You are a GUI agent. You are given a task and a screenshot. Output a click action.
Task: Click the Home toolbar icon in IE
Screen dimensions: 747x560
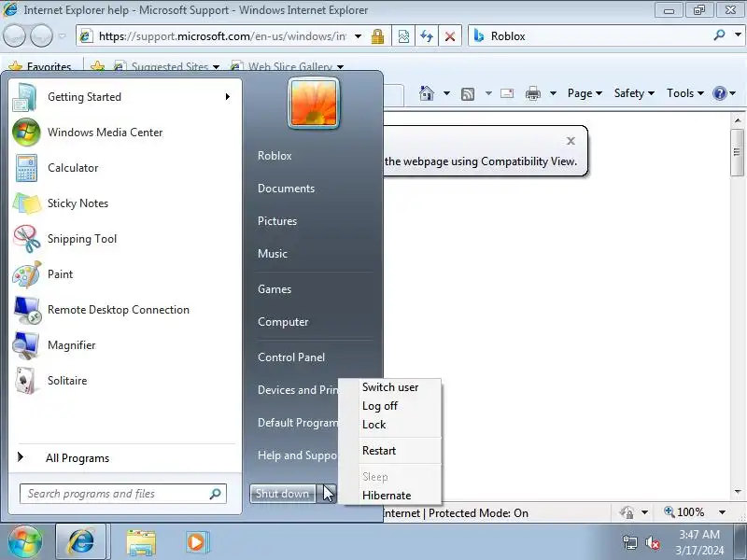pos(427,93)
